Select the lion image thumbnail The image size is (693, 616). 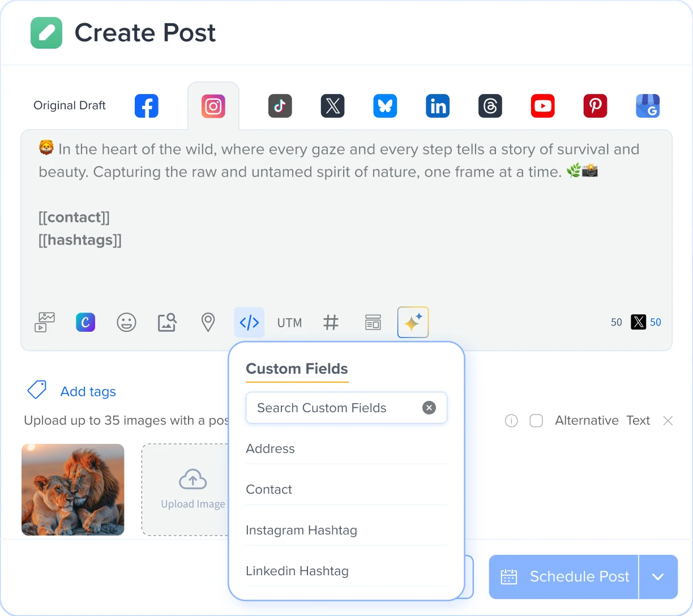(73, 490)
